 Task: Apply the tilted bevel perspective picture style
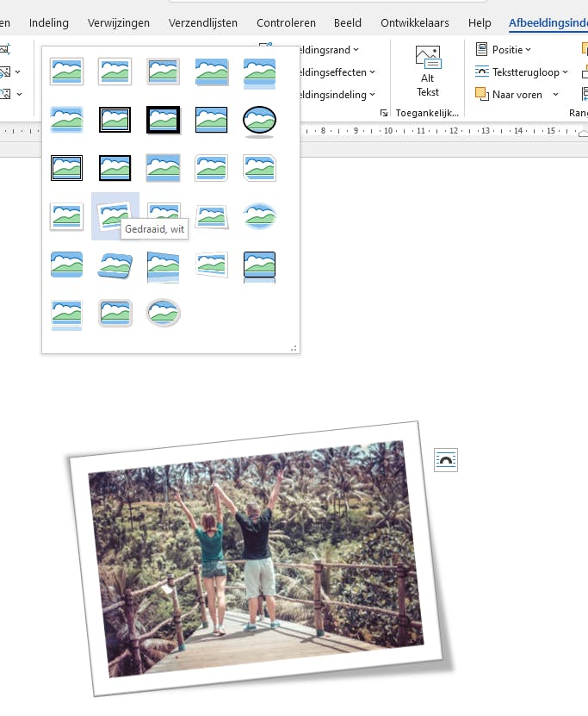[x=115, y=265]
